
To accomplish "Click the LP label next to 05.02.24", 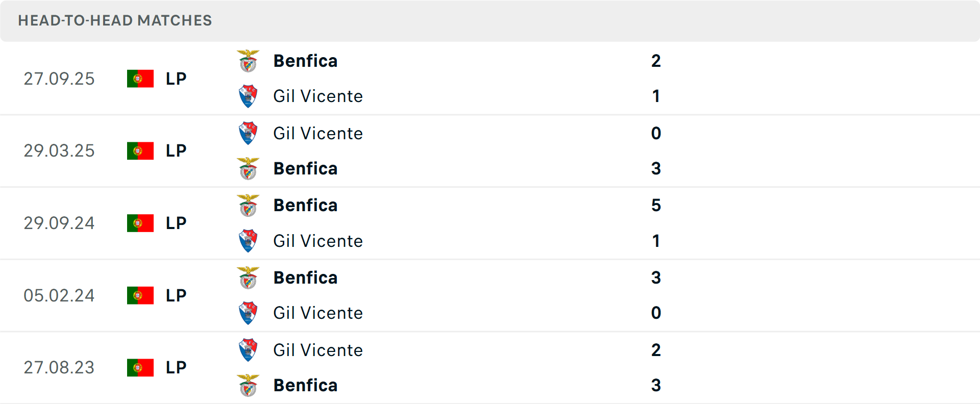I will 175,295.
